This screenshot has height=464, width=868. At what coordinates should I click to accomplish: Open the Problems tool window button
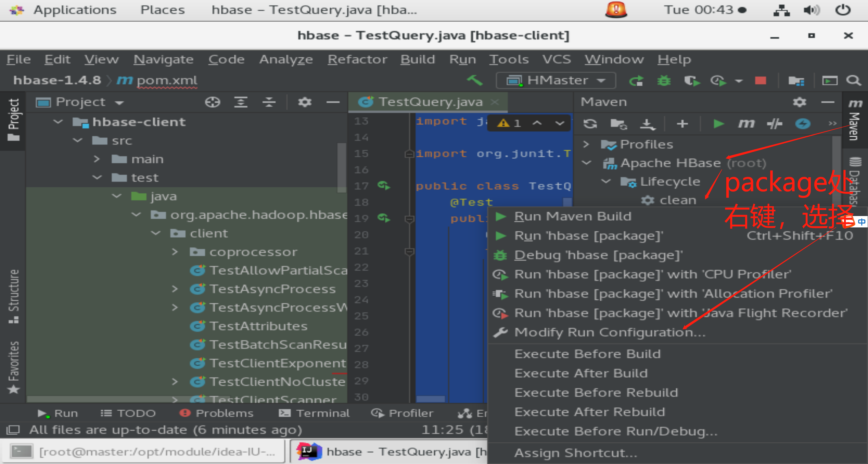coord(216,413)
